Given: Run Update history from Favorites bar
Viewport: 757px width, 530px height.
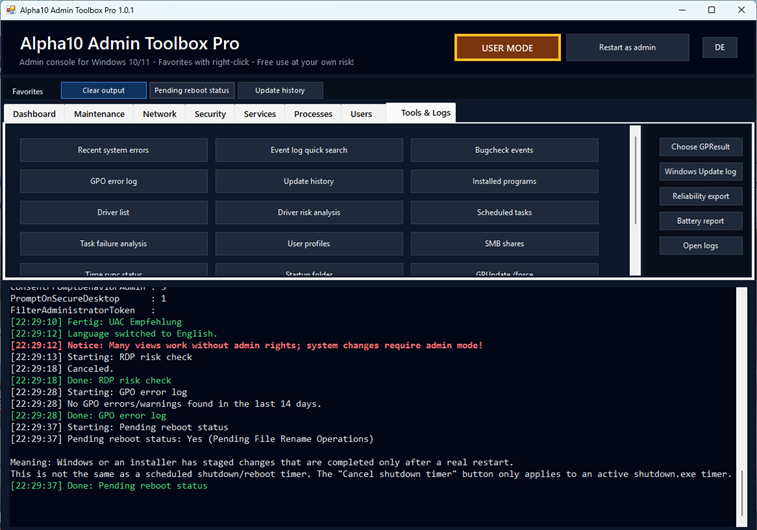Looking at the screenshot, I should [x=280, y=90].
